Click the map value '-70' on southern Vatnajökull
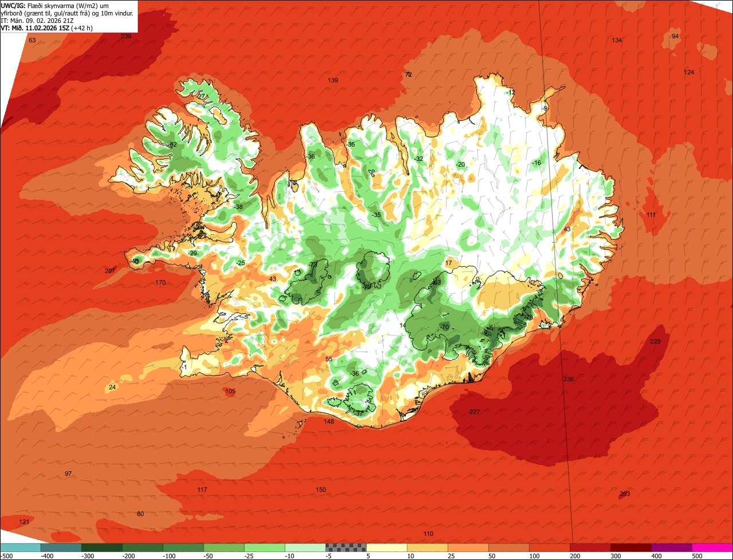The height and width of the screenshot is (560, 733). 444,327
